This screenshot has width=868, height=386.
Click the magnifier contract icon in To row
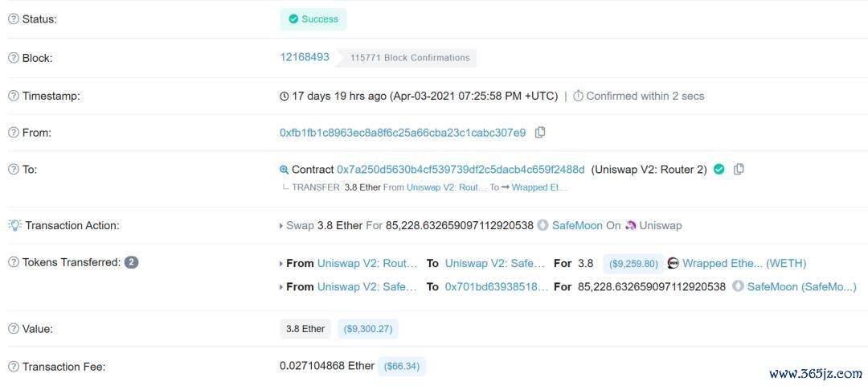pos(284,170)
